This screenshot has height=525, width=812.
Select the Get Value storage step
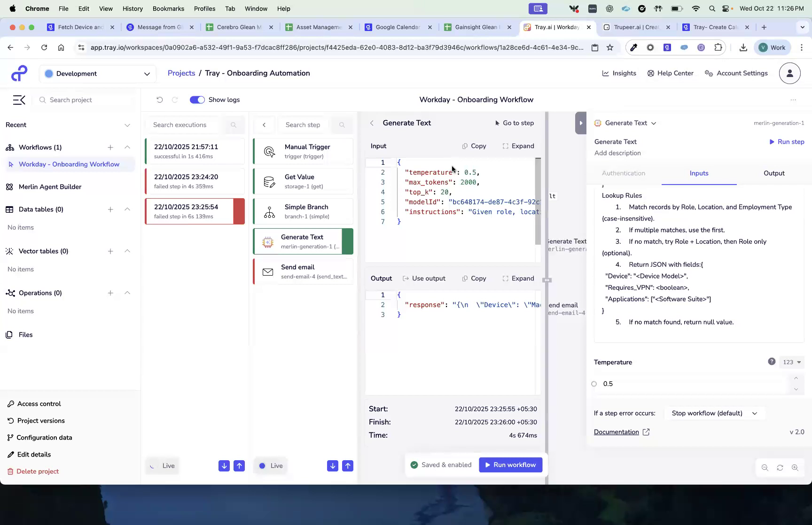pyautogui.click(x=303, y=181)
